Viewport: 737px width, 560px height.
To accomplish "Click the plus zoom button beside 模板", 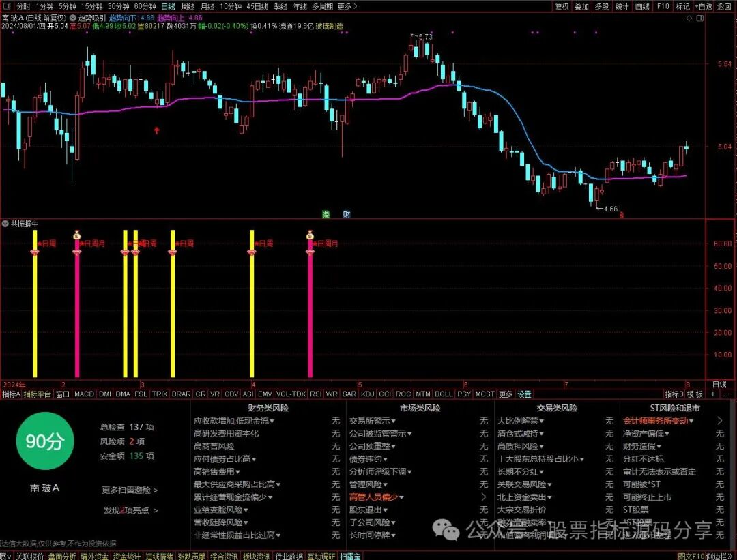I will pyautogui.click(x=713, y=394).
